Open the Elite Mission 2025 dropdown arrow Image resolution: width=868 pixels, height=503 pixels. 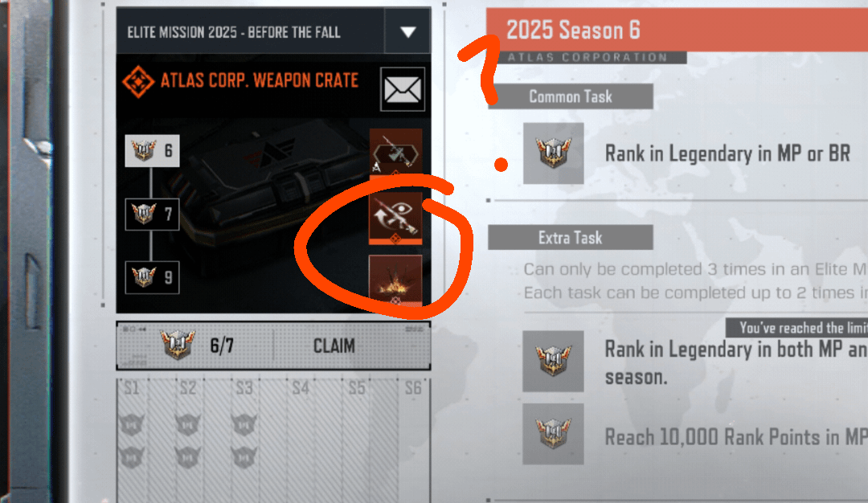pos(408,32)
